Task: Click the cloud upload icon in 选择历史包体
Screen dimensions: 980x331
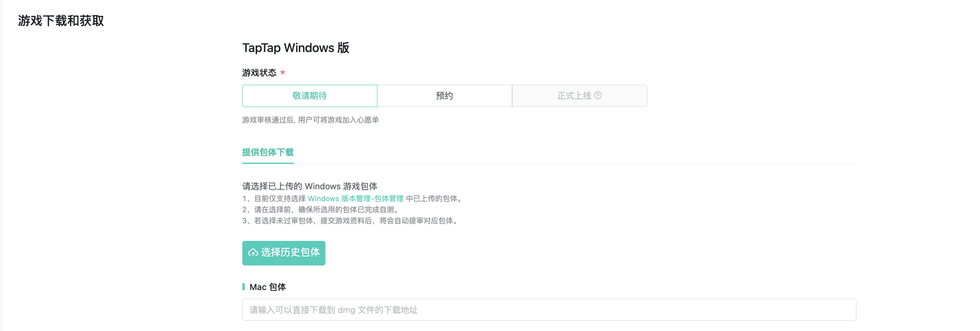Action: click(253, 253)
